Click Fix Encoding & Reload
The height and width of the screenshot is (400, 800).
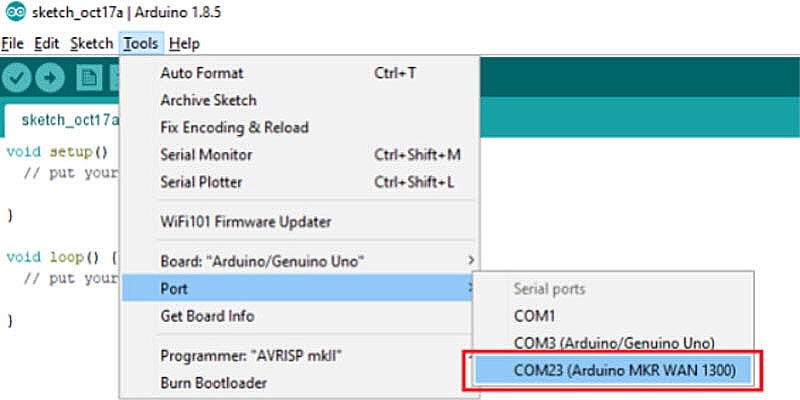click(x=234, y=128)
